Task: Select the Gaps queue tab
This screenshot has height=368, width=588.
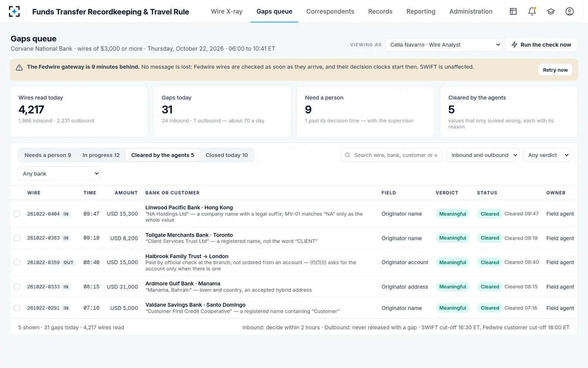Action: [x=274, y=11]
